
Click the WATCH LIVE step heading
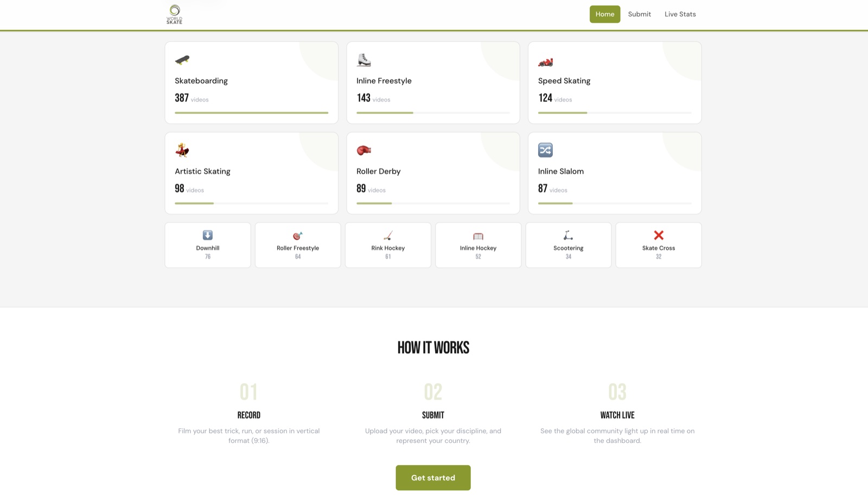617,415
